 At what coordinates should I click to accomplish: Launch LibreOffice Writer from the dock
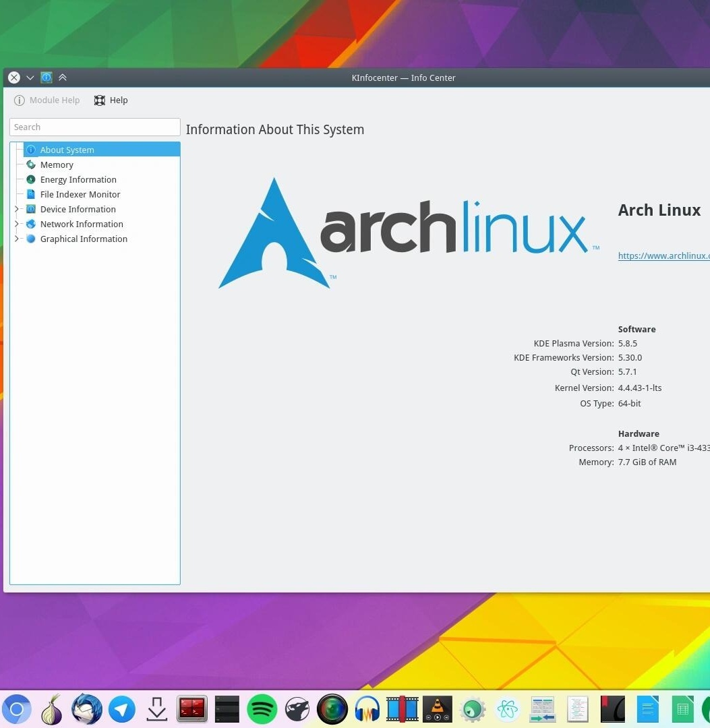(648, 709)
